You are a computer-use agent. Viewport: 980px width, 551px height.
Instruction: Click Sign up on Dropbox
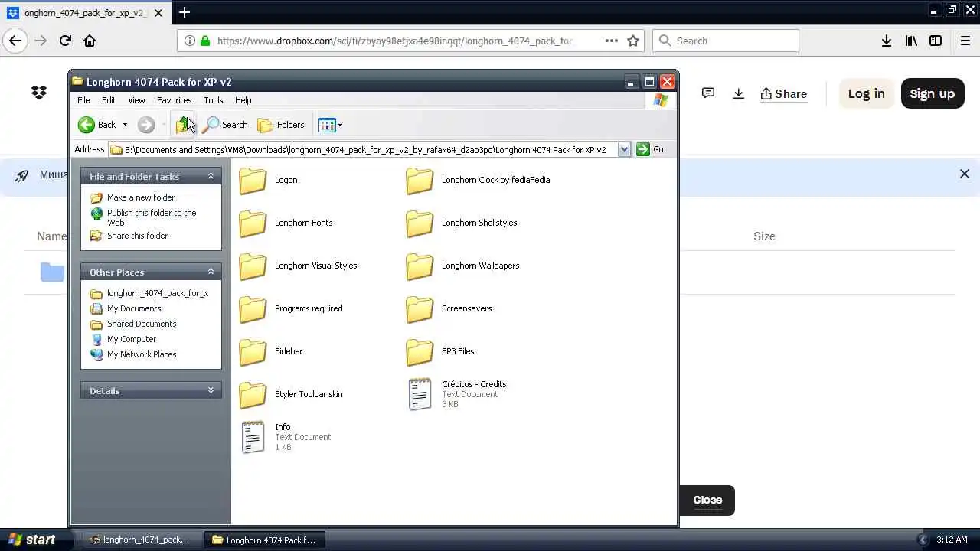point(932,93)
